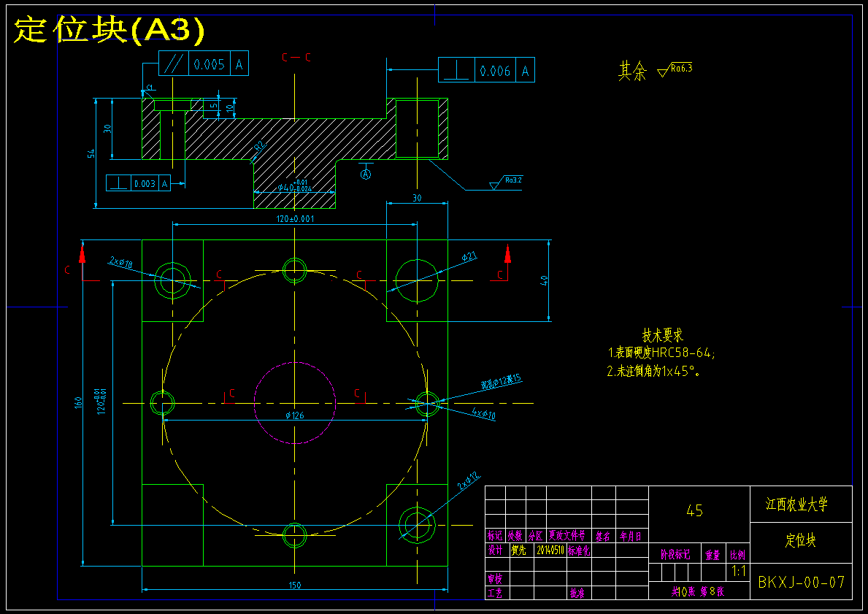Click the 2xφ18 hole callout
This screenshot has width=868, height=614.
pos(120,263)
